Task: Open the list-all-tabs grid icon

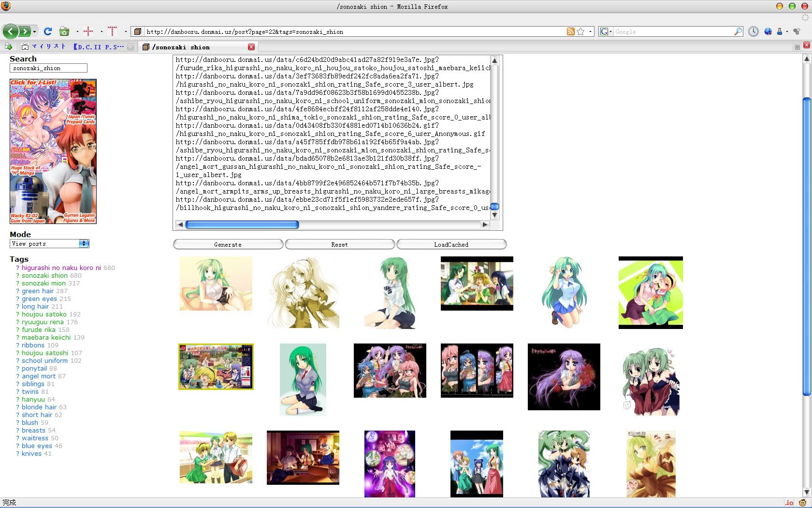Action: [x=797, y=47]
